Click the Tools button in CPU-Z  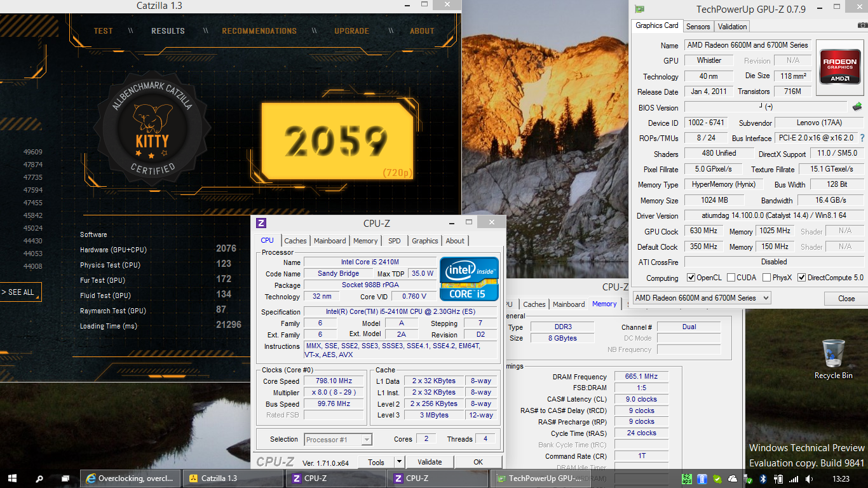[x=376, y=462]
